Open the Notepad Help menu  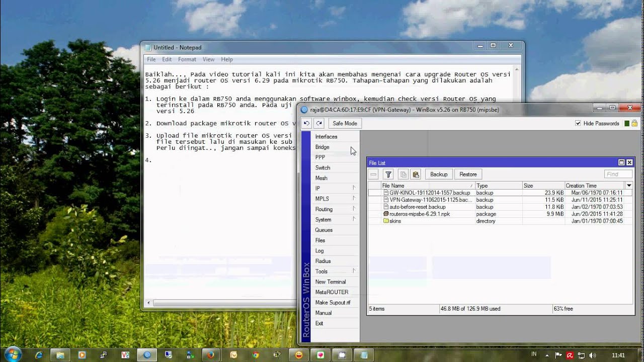227,59
